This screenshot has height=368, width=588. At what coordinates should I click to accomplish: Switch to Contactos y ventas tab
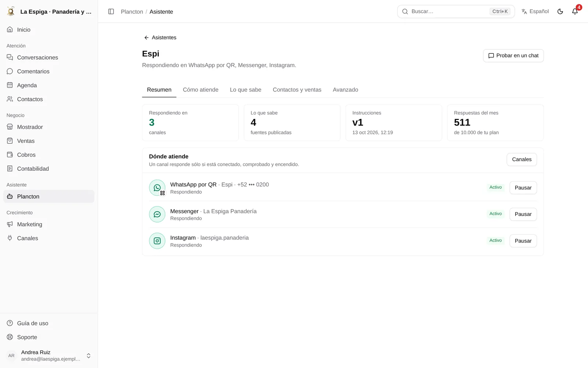297,90
